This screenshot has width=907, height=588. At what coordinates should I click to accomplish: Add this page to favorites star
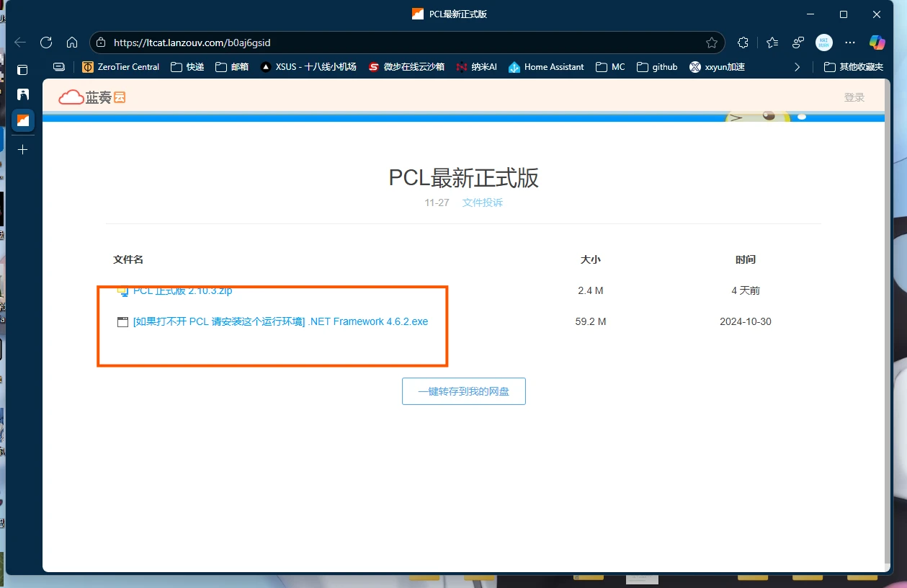[x=712, y=43]
